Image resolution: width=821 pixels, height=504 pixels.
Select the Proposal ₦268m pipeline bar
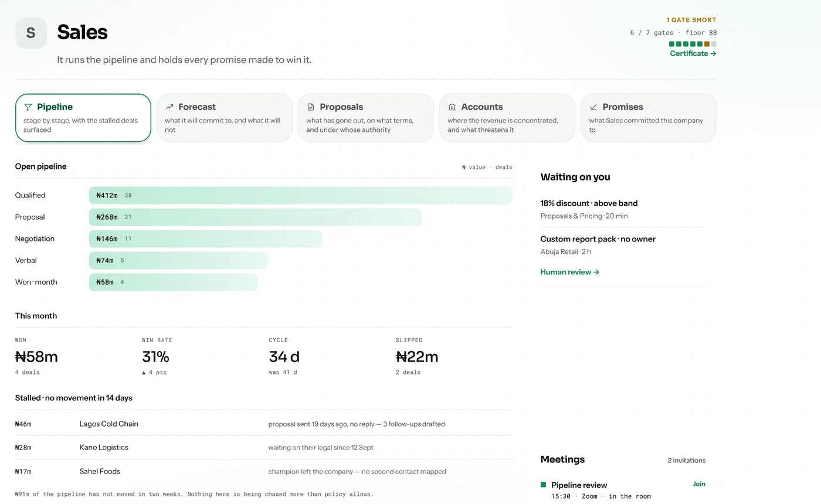256,217
